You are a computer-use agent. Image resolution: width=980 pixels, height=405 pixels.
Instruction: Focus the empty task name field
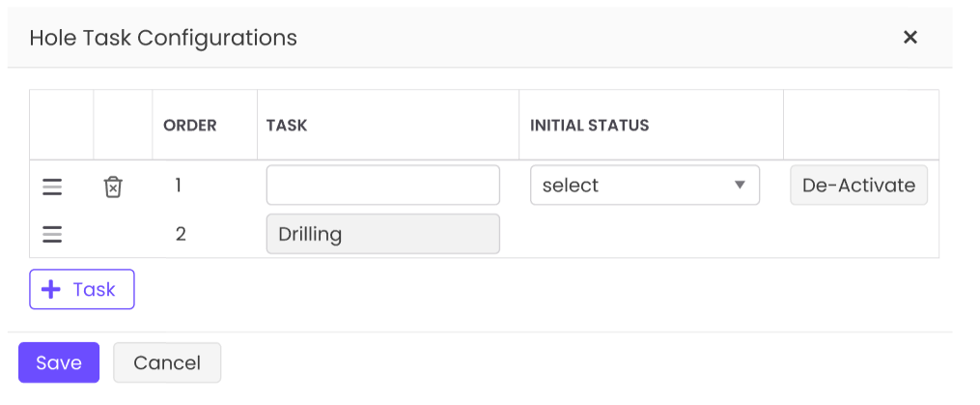coord(382,186)
